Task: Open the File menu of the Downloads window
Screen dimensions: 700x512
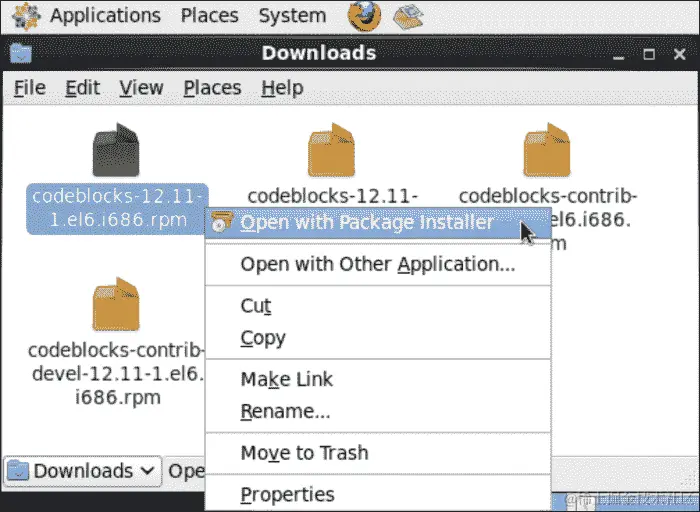Action: (29, 87)
